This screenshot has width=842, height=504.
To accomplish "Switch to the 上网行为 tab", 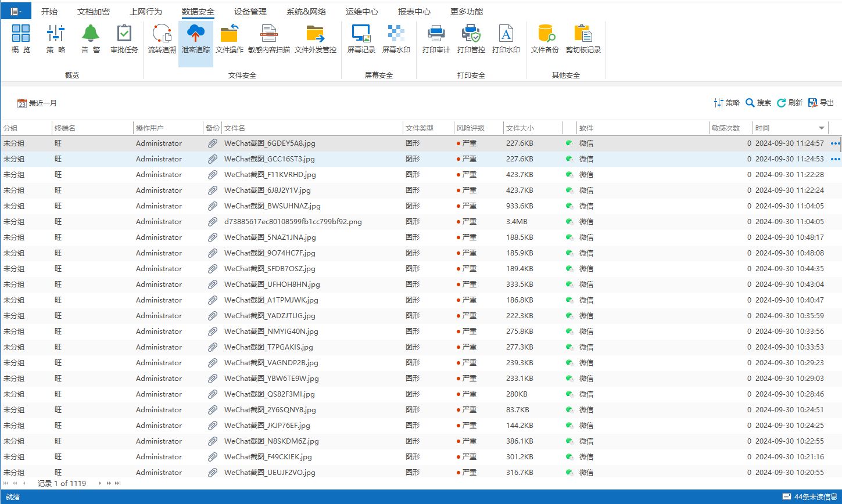I will 146,12.
